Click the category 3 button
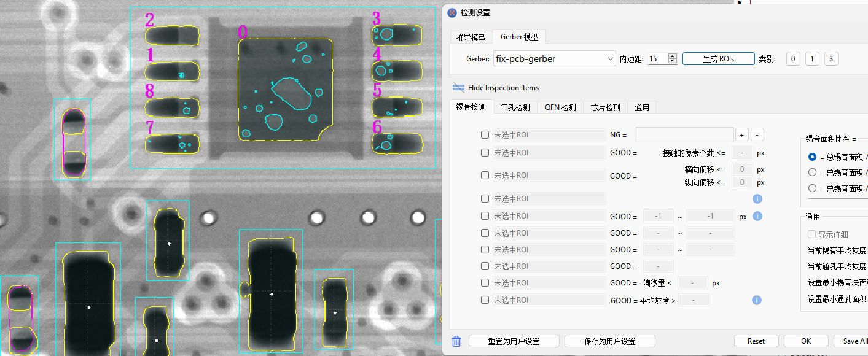868x356 pixels. click(x=831, y=59)
